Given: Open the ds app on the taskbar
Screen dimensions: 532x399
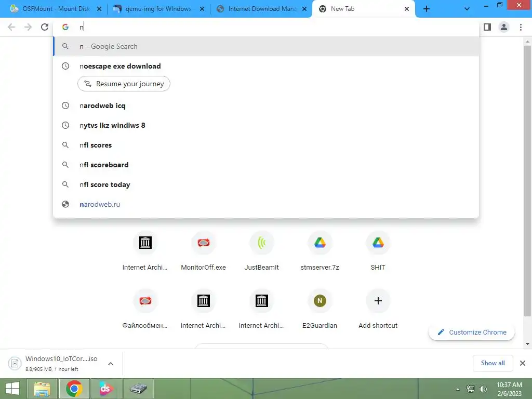Looking at the screenshot, I should tap(106, 389).
